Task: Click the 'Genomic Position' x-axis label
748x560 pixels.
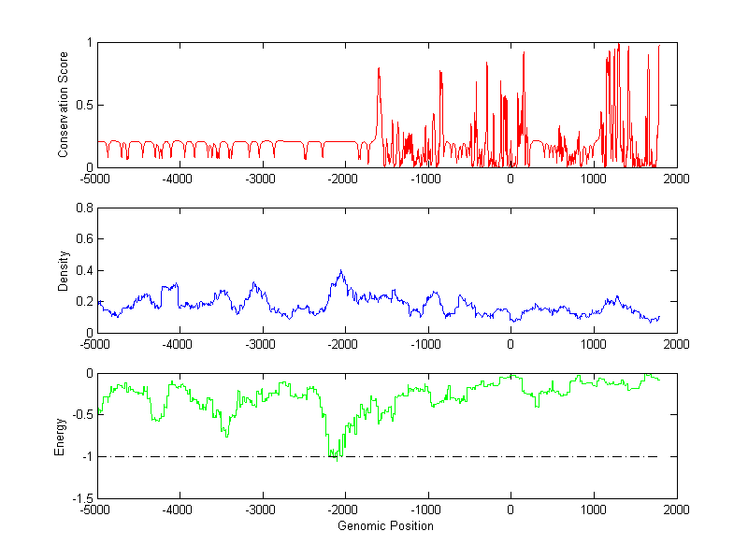Action: (385, 526)
